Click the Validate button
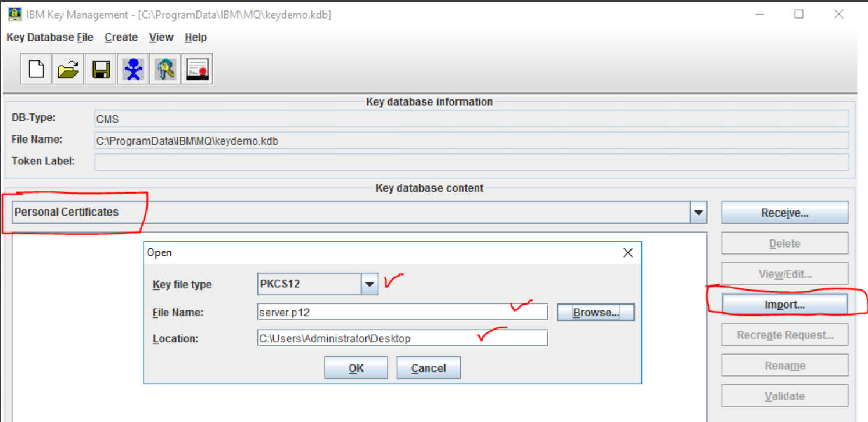Viewport: 868px width, 422px height. 784,396
